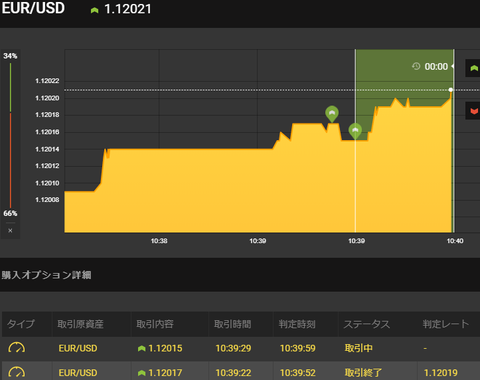Click the 66% sentiment label
The width and height of the screenshot is (480, 380).
coord(10,213)
